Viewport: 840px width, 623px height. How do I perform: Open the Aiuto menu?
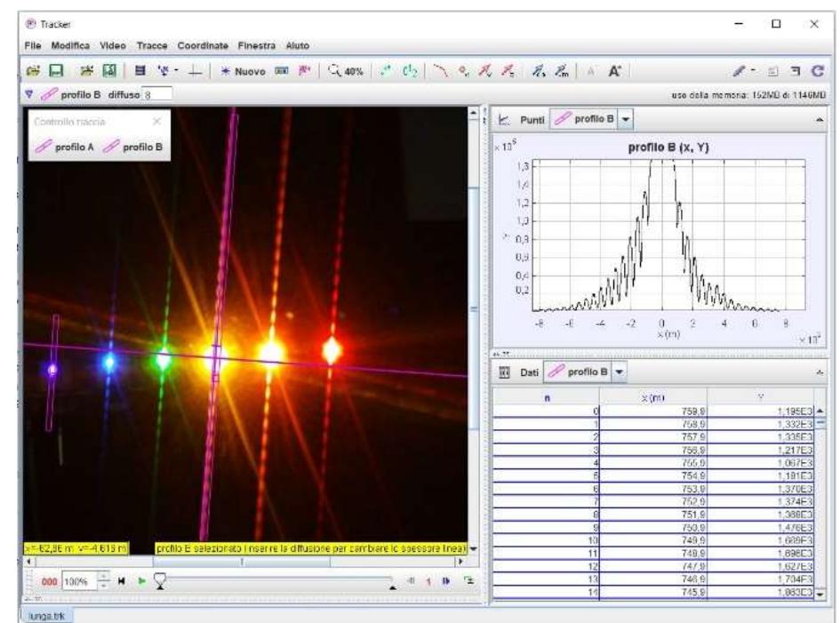click(x=297, y=45)
